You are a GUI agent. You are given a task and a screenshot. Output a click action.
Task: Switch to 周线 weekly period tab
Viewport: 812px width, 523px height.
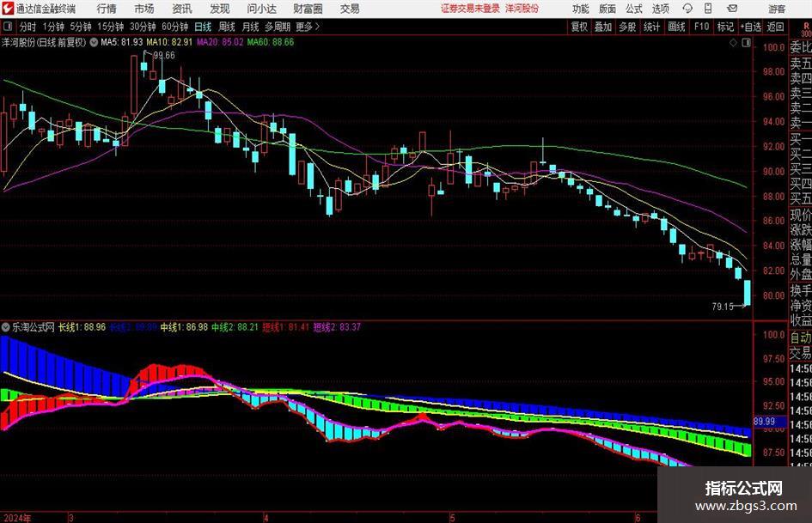[x=226, y=27]
